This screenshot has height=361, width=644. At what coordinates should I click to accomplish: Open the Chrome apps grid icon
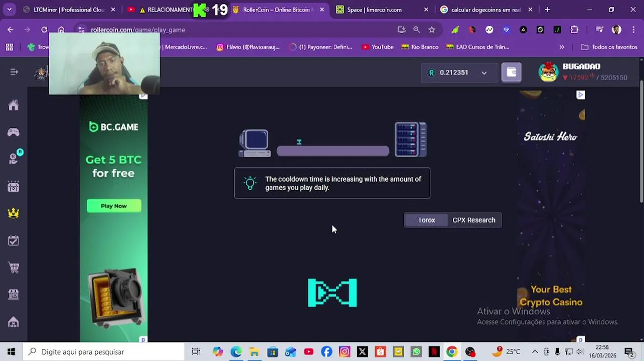click(10, 47)
